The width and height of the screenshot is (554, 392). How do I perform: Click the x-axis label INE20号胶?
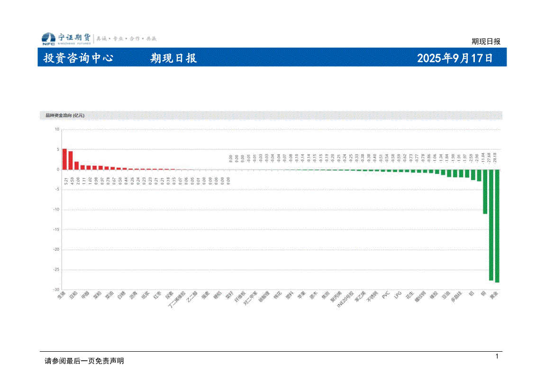click(345, 300)
